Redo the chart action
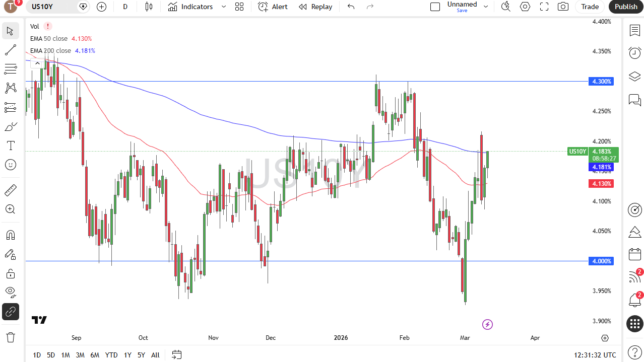This screenshot has width=644, height=362. click(x=370, y=7)
